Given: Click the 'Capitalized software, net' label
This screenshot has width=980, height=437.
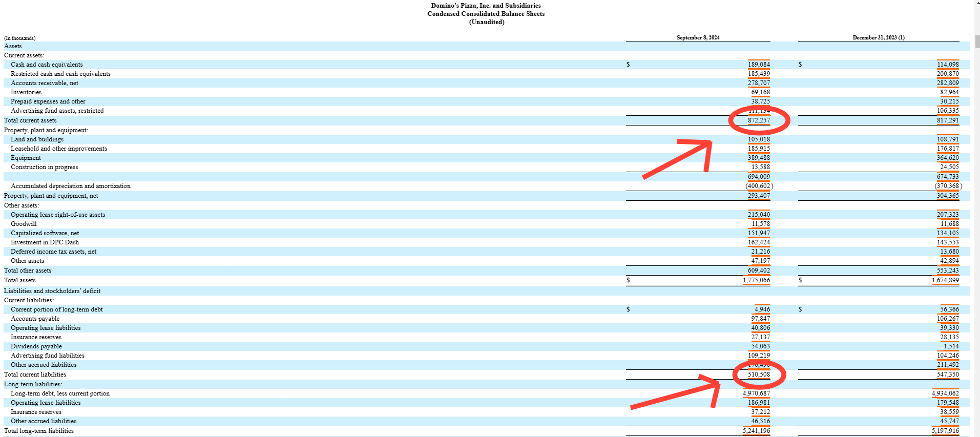Looking at the screenshot, I should [x=45, y=233].
